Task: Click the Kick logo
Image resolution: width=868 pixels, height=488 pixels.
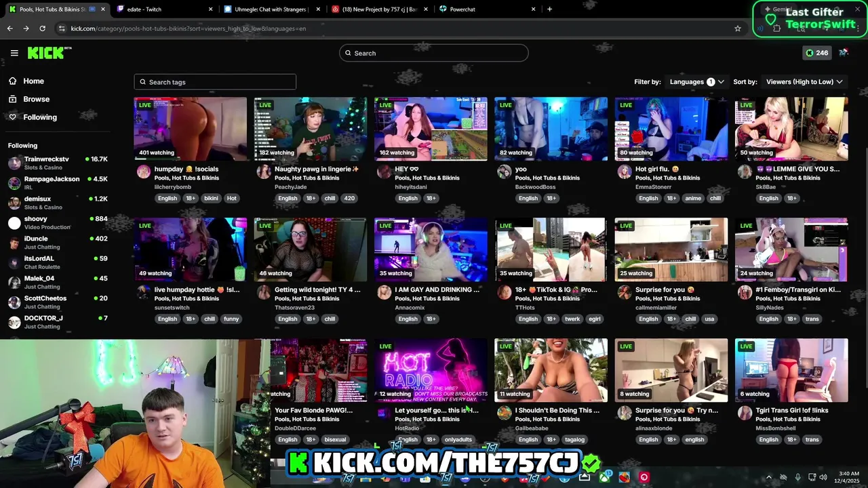Action: [x=50, y=53]
